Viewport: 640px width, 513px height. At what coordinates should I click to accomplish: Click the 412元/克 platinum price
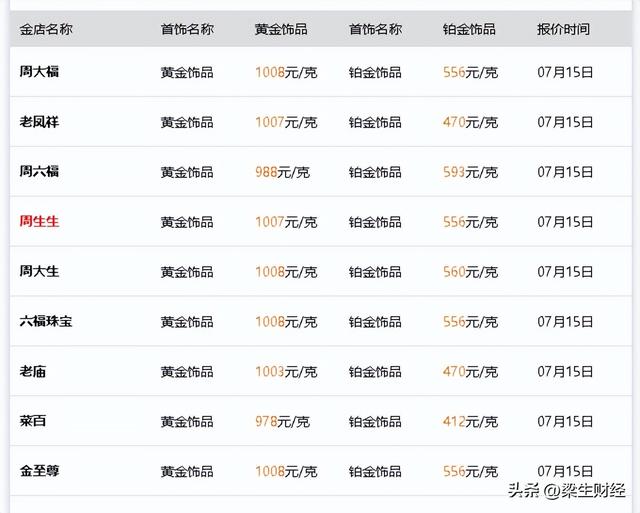pos(471,421)
